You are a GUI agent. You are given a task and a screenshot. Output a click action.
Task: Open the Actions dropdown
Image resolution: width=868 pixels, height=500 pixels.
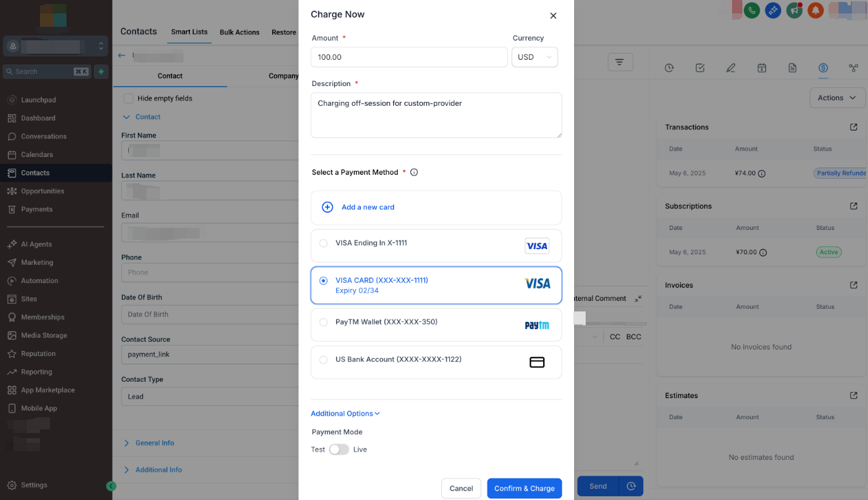tap(837, 98)
